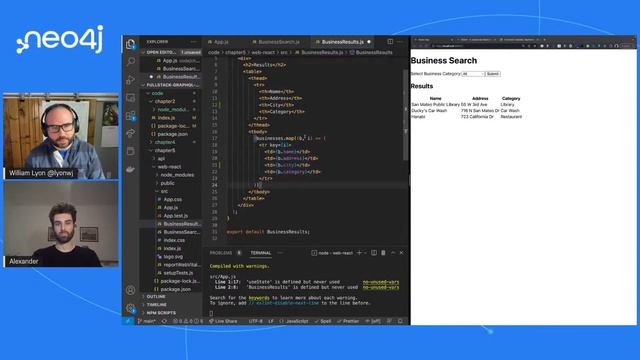Click the BusinessResults breadcrumb symbol
This screenshot has width=640, height=360.
coord(371,52)
